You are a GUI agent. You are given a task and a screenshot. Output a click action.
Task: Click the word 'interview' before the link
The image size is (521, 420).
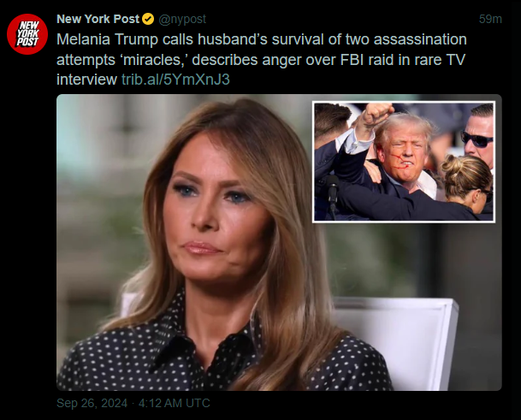pyautogui.click(x=86, y=80)
